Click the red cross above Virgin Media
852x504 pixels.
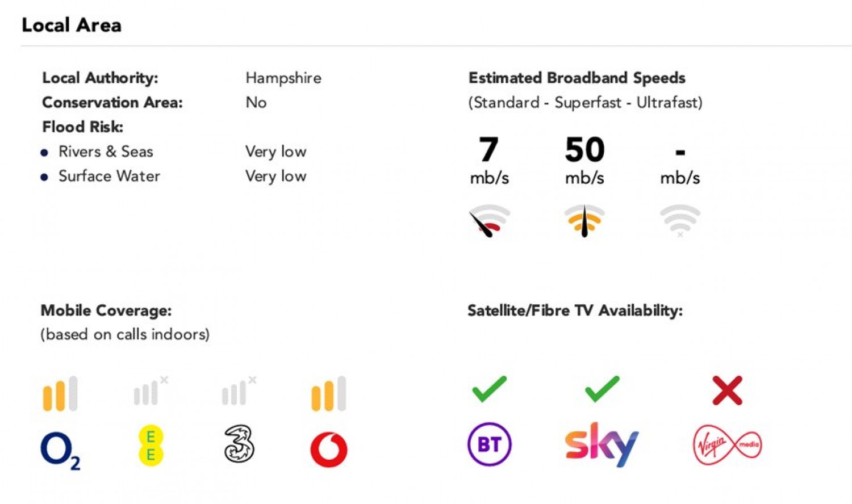(727, 390)
